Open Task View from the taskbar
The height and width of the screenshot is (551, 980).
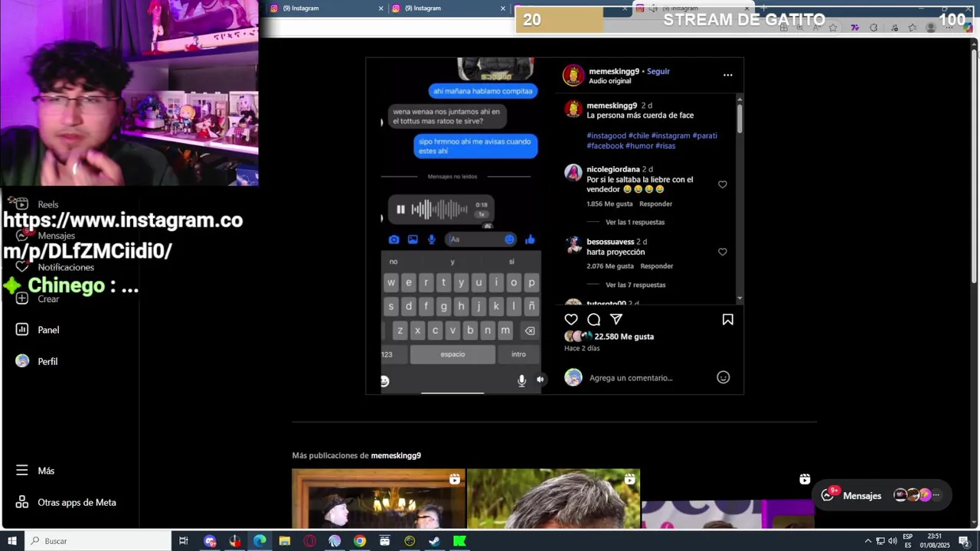click(x=183, y=541)
